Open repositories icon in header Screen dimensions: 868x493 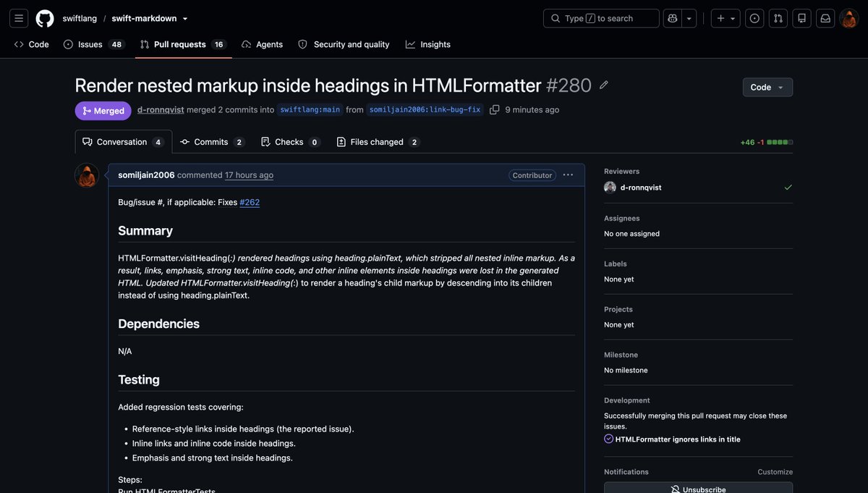click(x=801, y=18)
